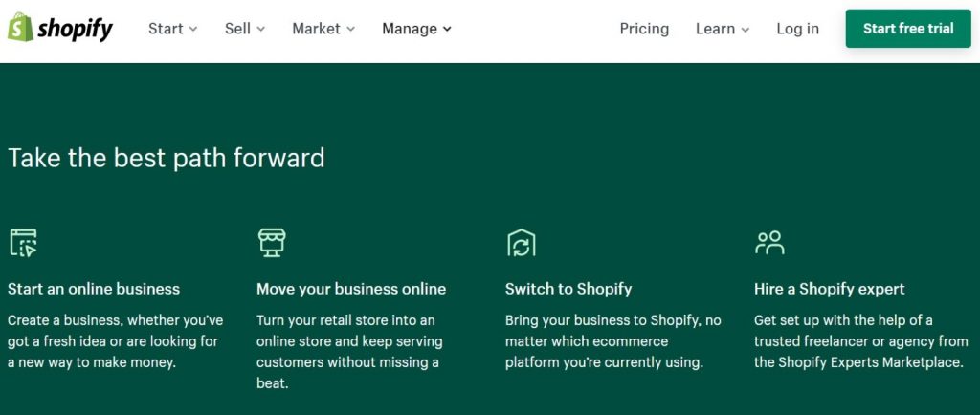Click Log in link

point(797,29)
